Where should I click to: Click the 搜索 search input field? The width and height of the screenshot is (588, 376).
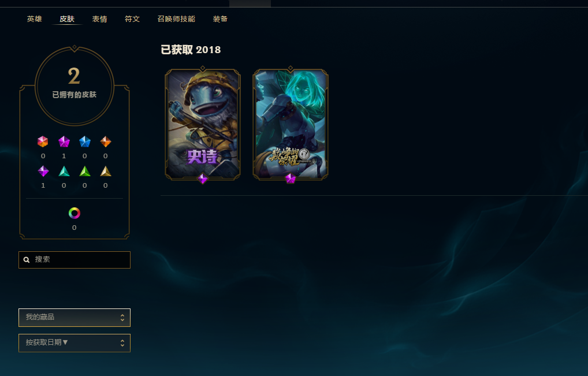point(75,260)
